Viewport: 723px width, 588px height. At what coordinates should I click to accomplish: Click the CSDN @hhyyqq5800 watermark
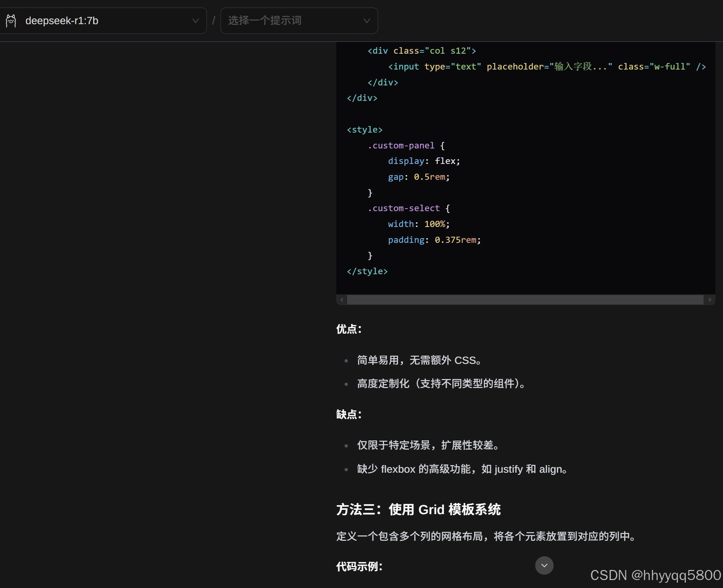(655, 575)
